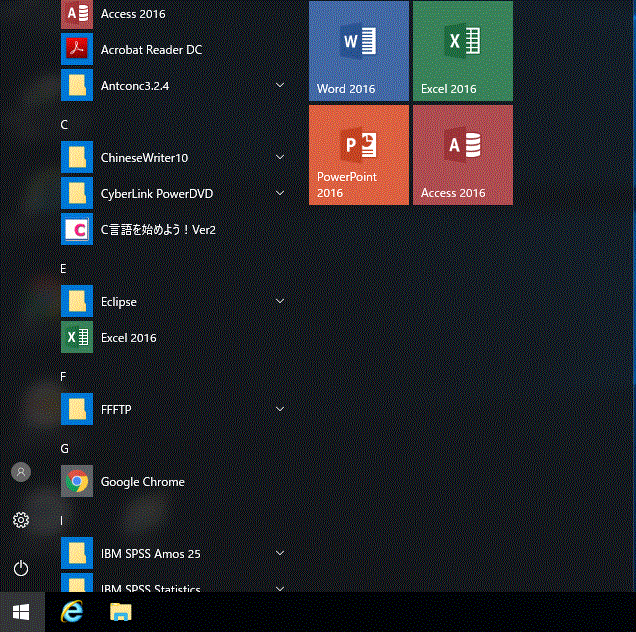Open Settings gear icon
Viewport: 636px width, 632px height.
21,520
